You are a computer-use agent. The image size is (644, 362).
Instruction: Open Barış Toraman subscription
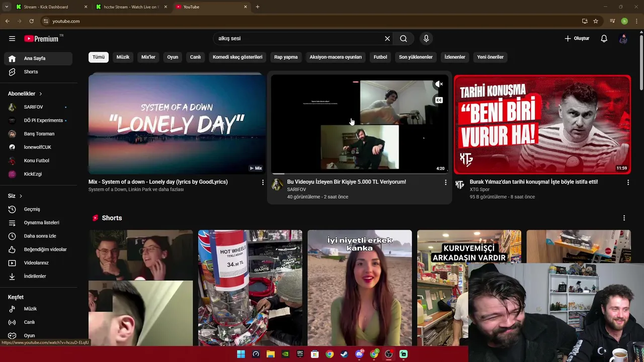[x=38, y=134]
